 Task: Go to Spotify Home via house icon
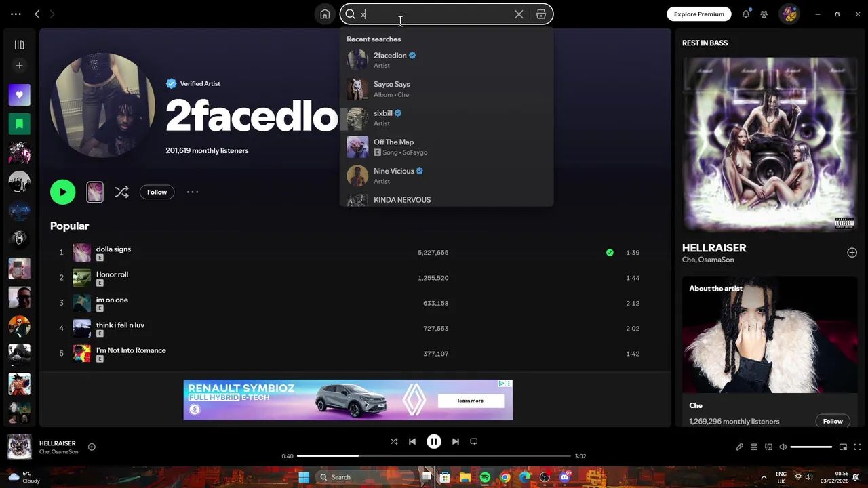[325, 14]
